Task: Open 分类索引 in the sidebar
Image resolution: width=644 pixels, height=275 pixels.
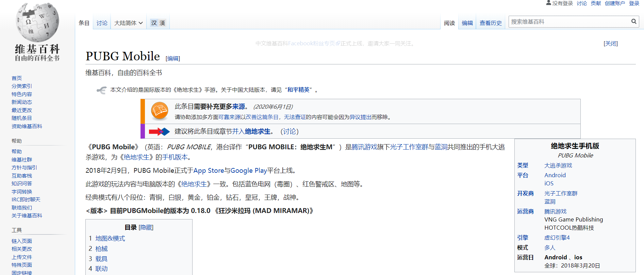Action: click(22, 86)
